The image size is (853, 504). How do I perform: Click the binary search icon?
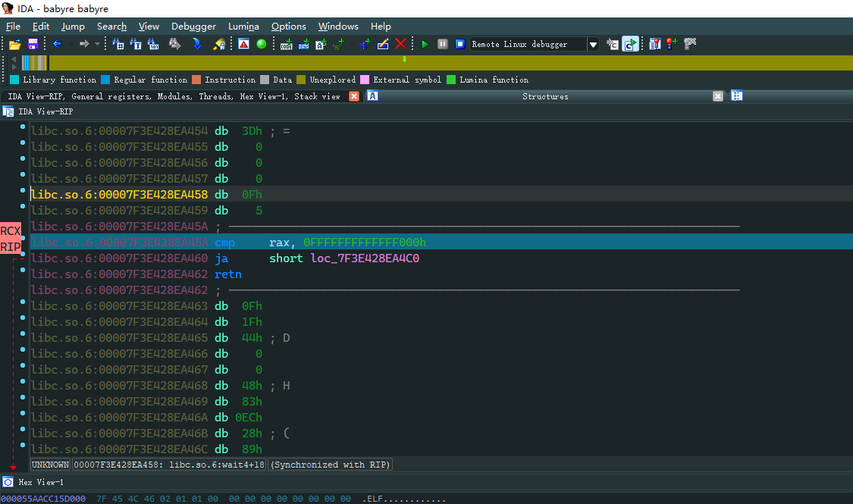(153, 44)
